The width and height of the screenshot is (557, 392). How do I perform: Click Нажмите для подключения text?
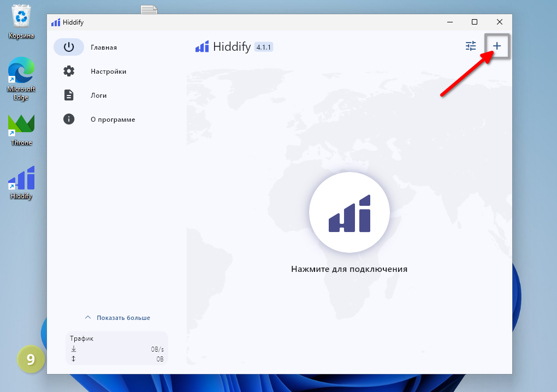[349, 269]
